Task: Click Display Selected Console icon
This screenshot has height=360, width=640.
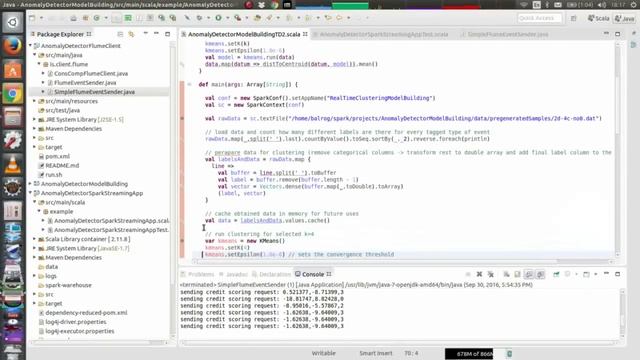Action: pyautogui.click(x=567, y=274)
